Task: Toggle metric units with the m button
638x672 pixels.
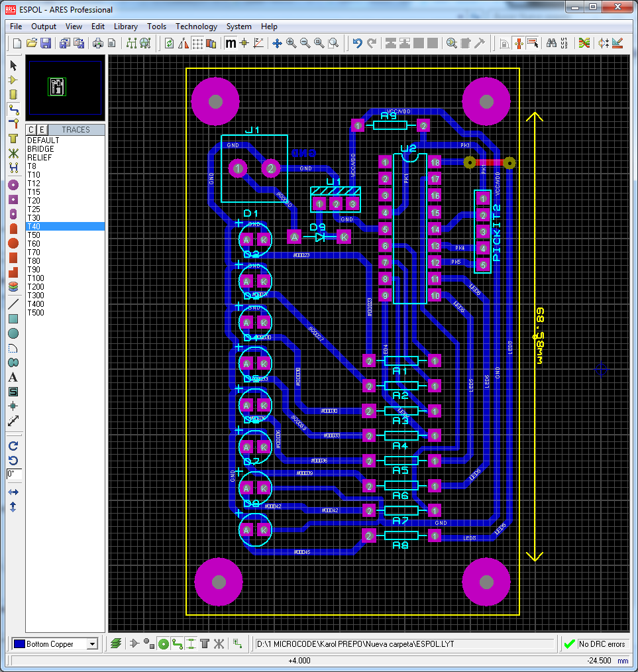Action: (x=231, y=43)
